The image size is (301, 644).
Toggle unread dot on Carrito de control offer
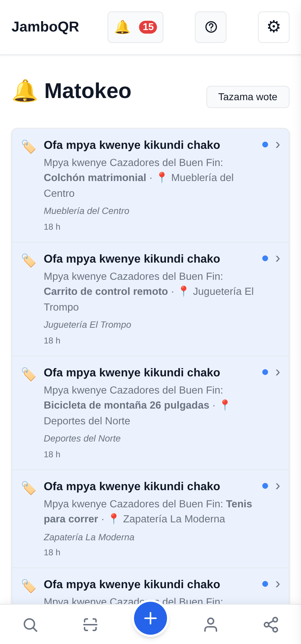[265, 258]
